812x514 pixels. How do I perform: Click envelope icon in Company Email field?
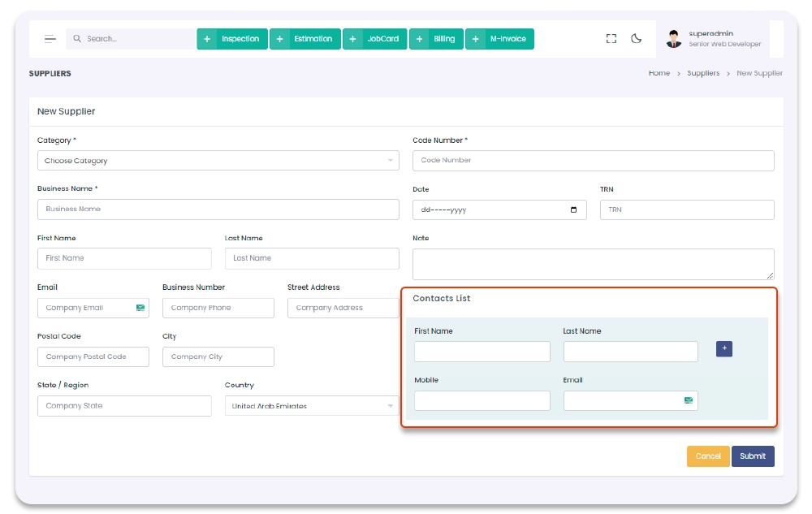pos(140,308)
